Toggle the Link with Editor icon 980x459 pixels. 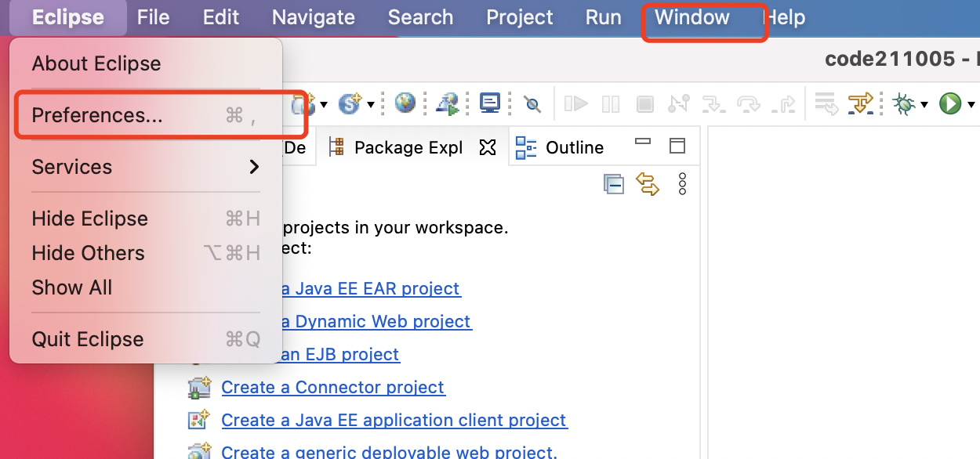[648, 184]
